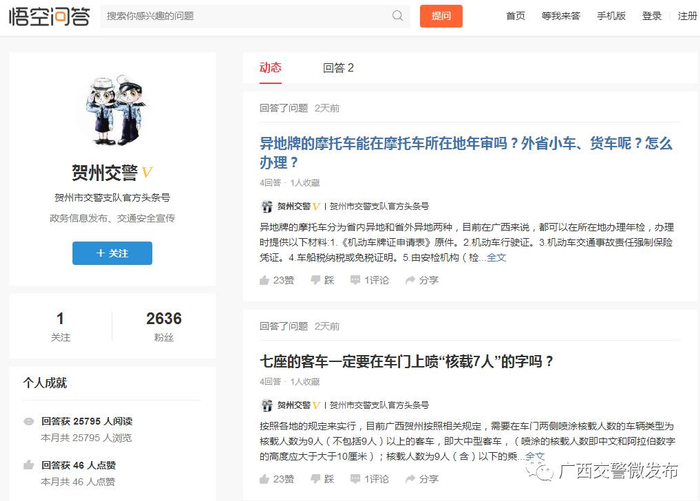Click 本月共 46 人点赞 text
700x501 pixels.
[x=78, y=482]
